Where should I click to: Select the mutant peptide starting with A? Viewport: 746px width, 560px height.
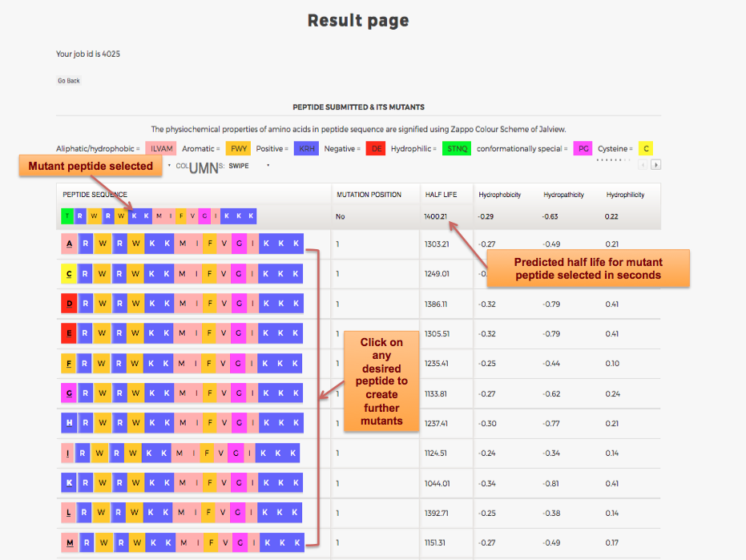tap(182, 244)
